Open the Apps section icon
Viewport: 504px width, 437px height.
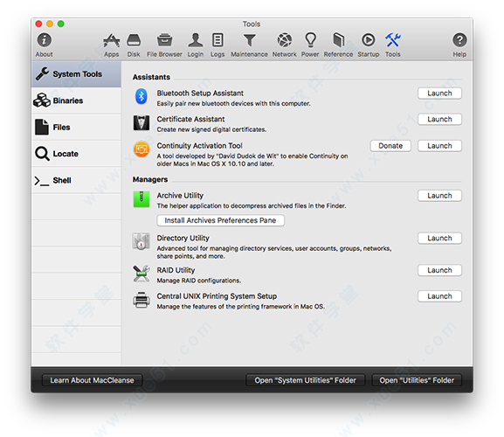[111, 40]
